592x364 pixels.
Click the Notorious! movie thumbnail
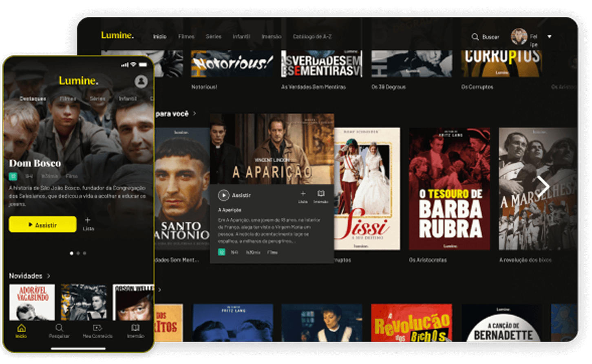(x=232, y=64)
